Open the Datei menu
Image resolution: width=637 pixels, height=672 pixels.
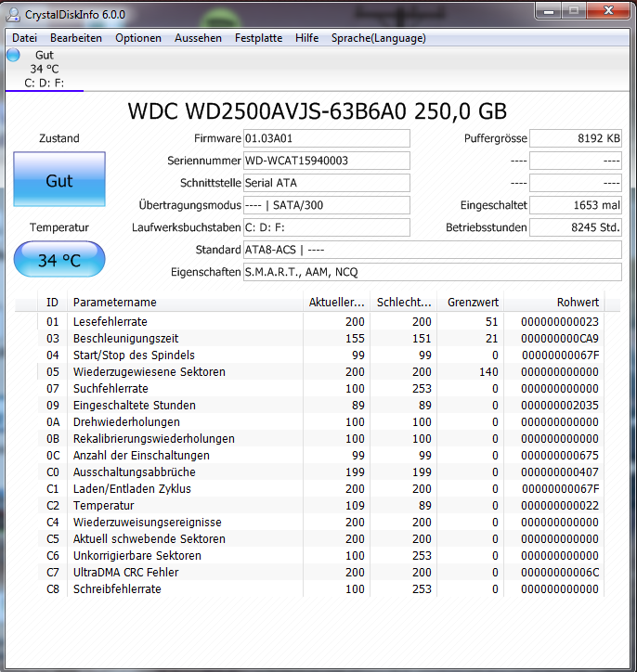click(24, 38)
